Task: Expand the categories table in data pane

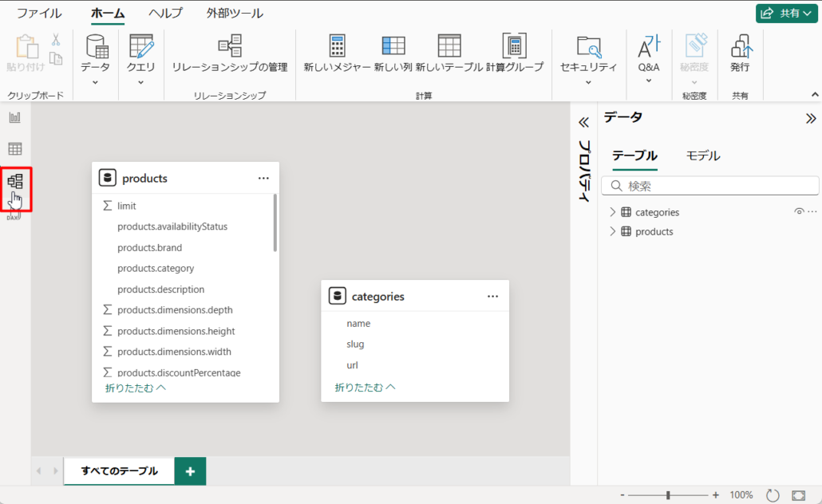Action: pos(613,212)
